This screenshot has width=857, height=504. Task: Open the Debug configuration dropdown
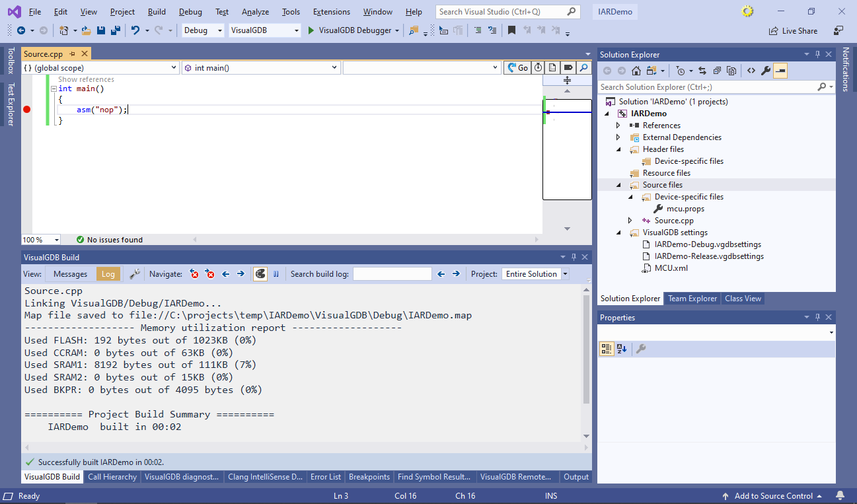tap(202, 30)
